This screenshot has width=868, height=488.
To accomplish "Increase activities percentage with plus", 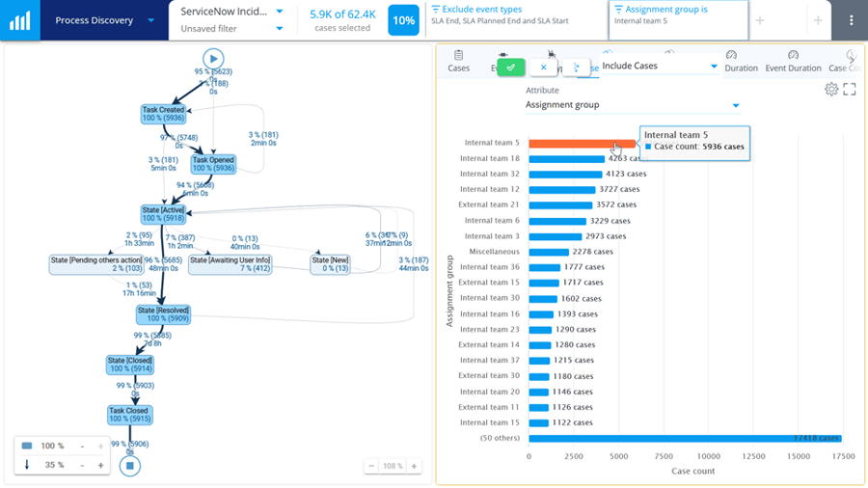I will [100, 446].
